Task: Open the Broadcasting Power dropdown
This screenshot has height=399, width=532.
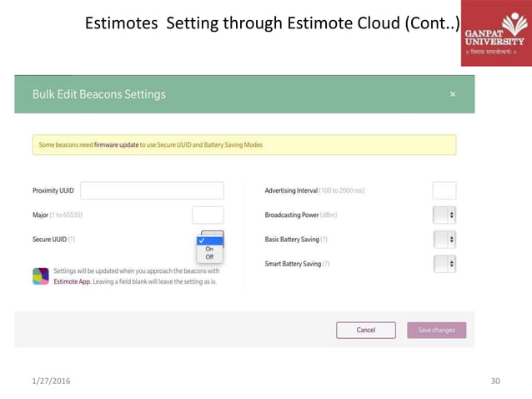Action: coord(444,215)
